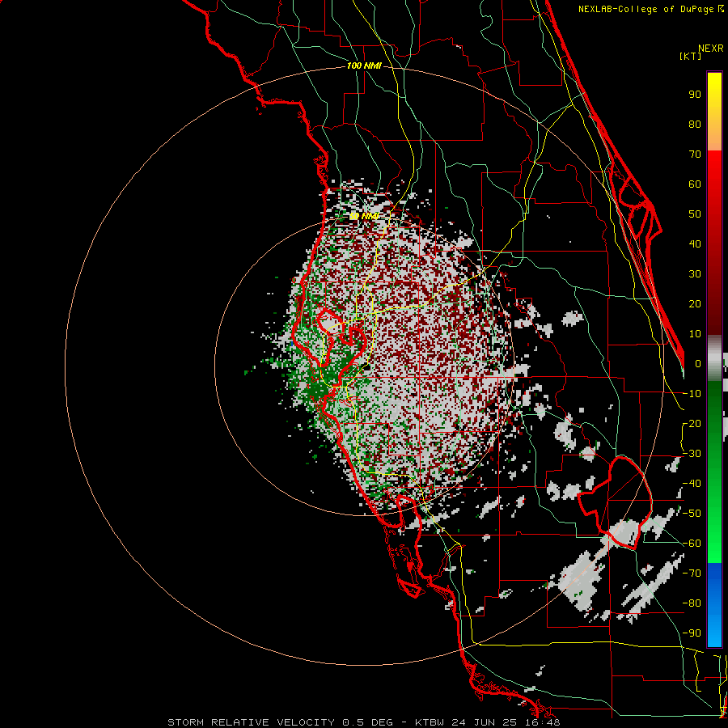Click the [KT] units label
This screenshot has height=728, width=728.
click(690, 56)
